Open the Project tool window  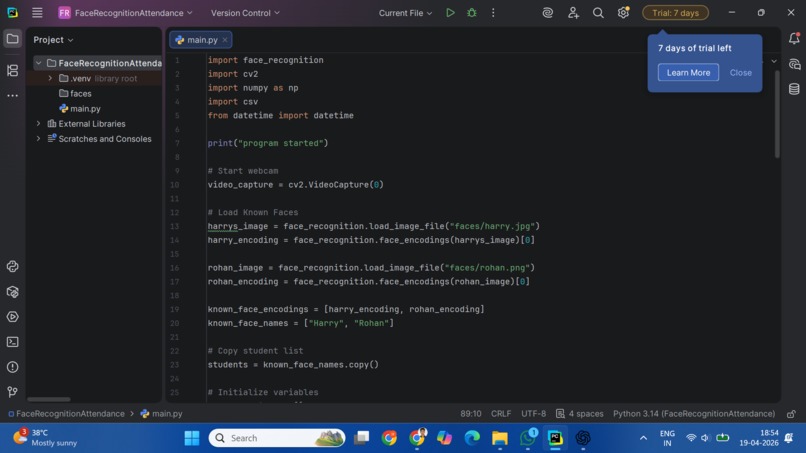[12, 39]
